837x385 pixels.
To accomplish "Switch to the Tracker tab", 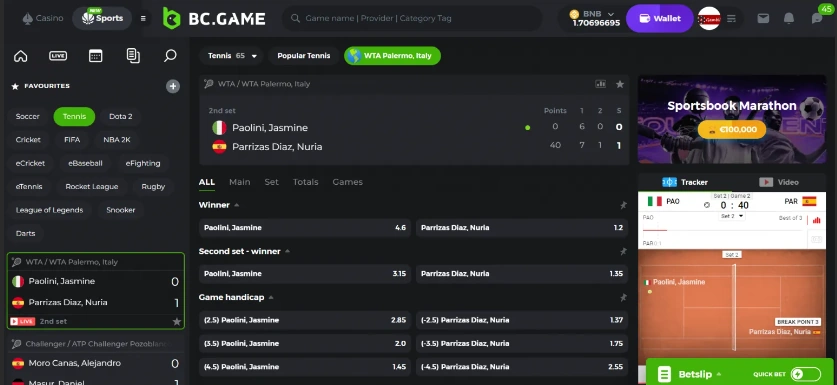I will click(685, 182).
